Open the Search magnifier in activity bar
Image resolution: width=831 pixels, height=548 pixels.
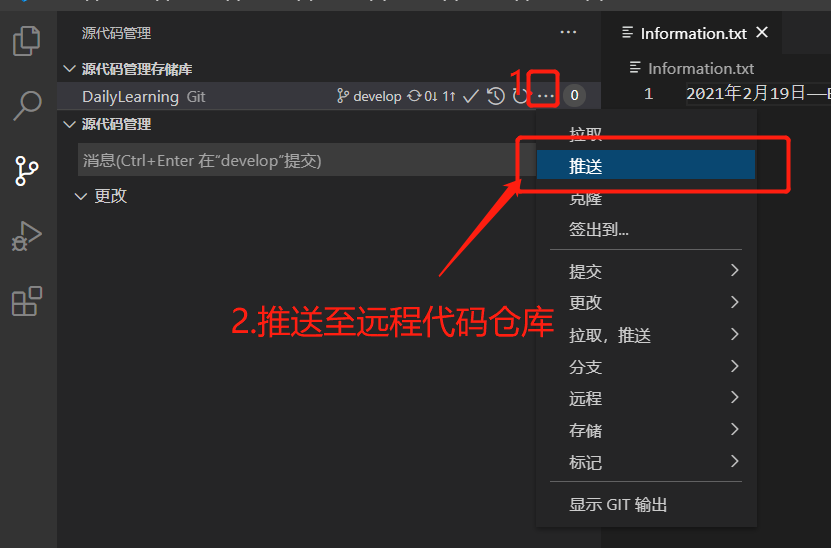point(26,105)
